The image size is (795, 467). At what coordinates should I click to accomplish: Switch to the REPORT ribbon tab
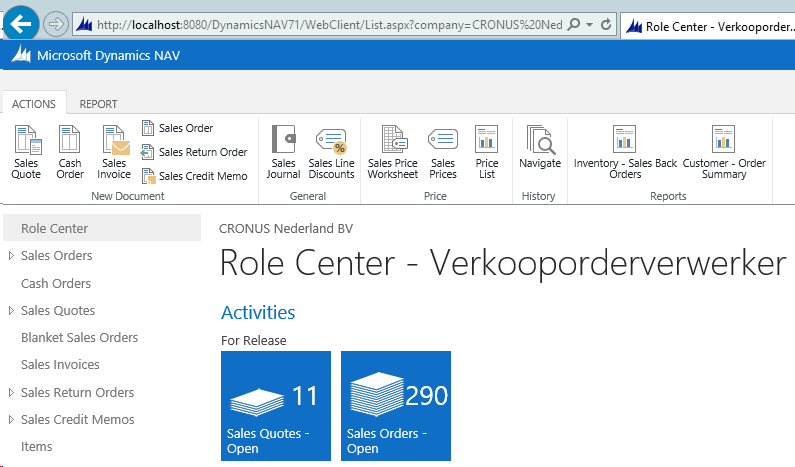[x=98, y=104]
